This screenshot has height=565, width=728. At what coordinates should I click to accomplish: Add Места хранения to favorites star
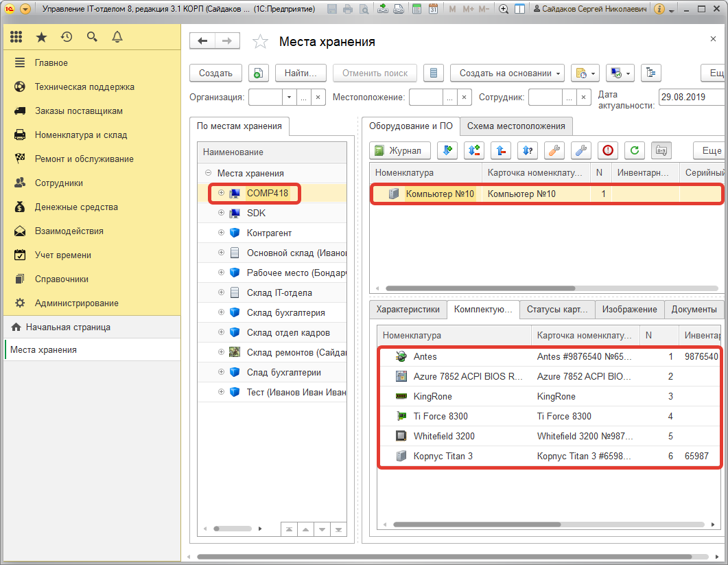point(260,42)
